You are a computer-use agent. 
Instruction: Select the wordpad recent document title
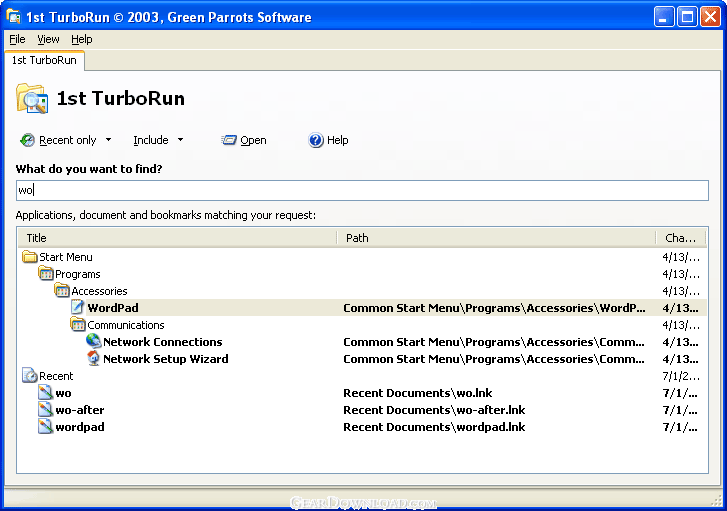(80, 427)
